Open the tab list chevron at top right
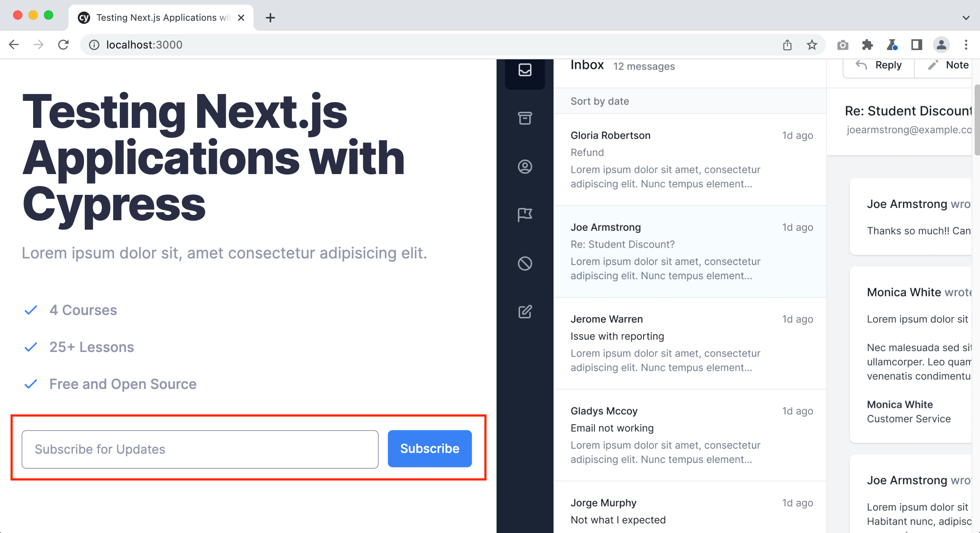980x533 pixels. 966,18
